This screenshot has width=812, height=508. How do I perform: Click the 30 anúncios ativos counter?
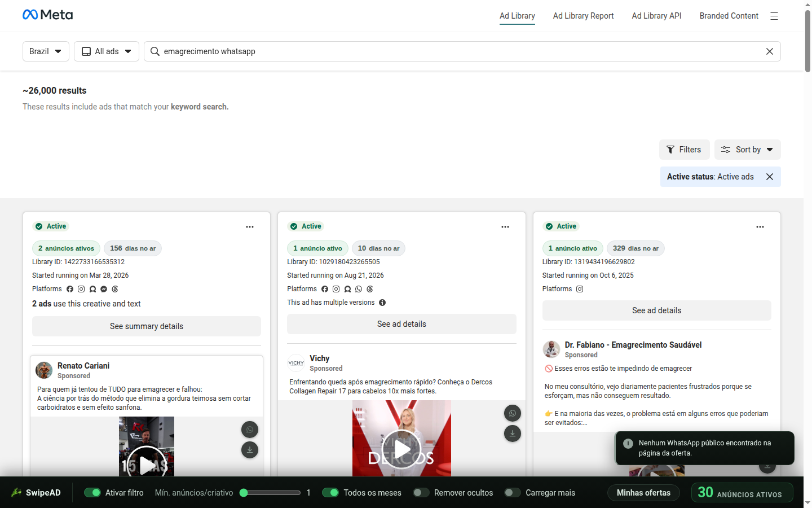coord(742,493)
